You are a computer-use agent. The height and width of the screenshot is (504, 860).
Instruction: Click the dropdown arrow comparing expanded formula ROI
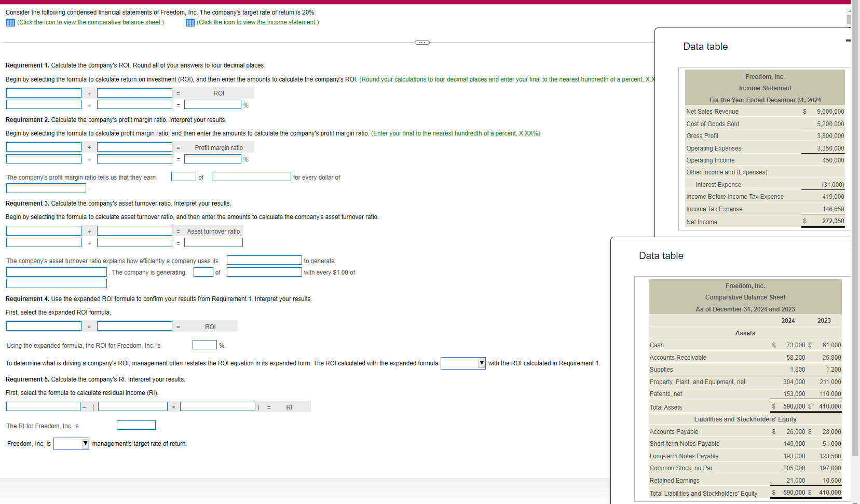click(x=481, y=363)
